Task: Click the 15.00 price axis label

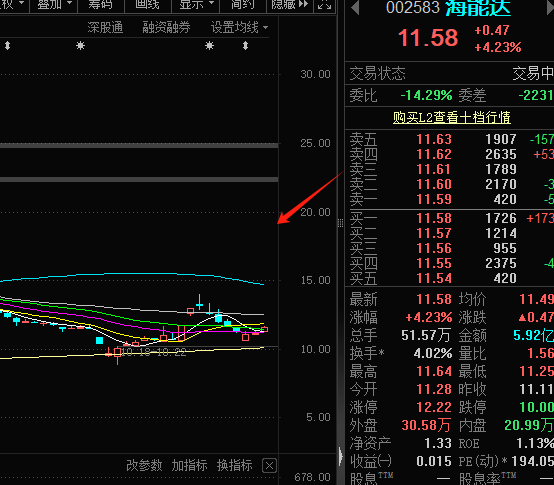Action: tap(315, 280)
